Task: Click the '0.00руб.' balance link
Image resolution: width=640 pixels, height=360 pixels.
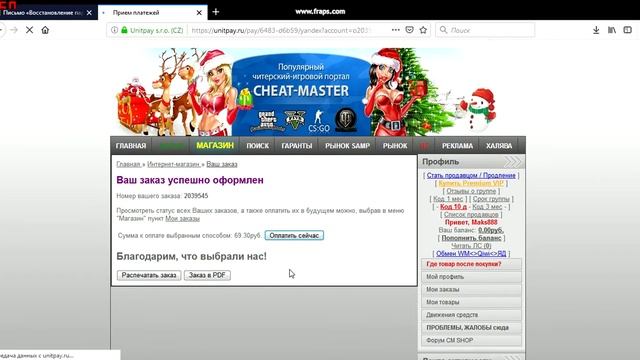Action: (491, 230)
